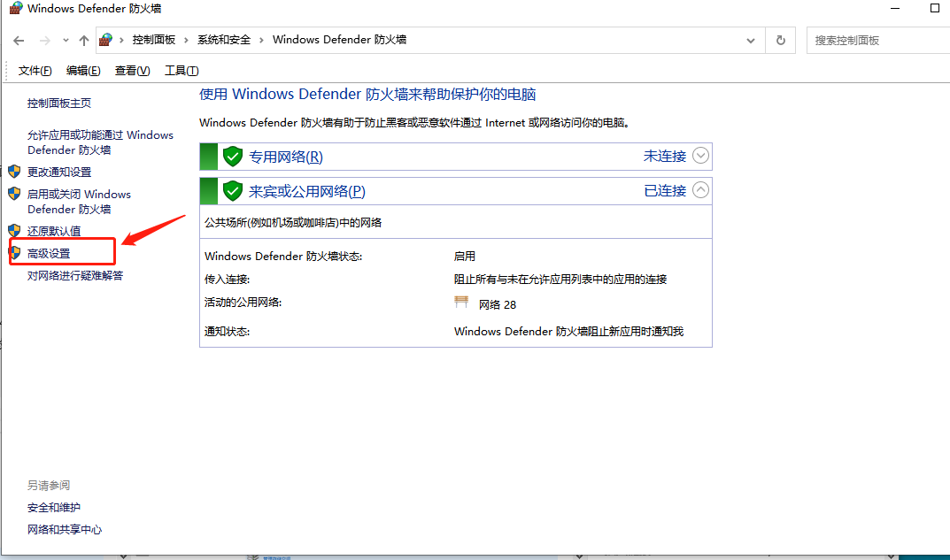This screenshot has height=560, width=950.
Task: Click the title bar firewall app icon
Action: point(15,8)
